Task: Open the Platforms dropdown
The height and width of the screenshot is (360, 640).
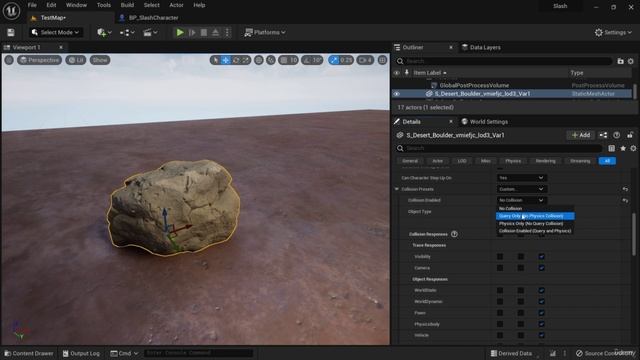Action: coord(265,32)
